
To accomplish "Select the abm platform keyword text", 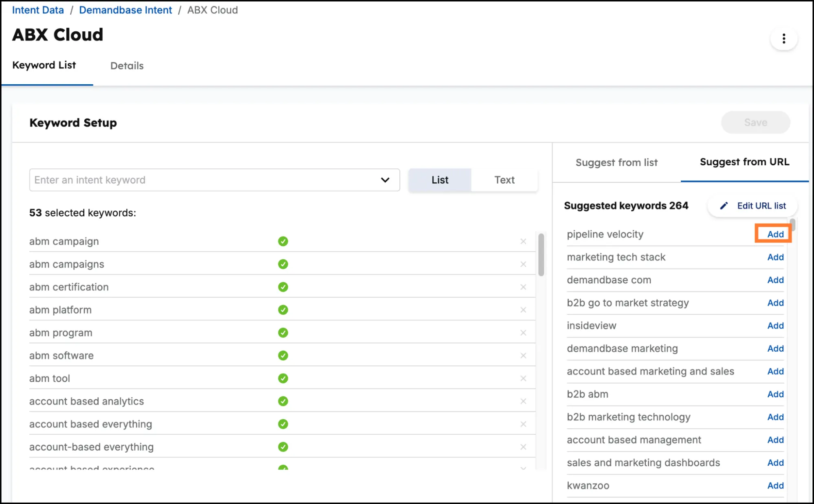I will coord(60,310).
